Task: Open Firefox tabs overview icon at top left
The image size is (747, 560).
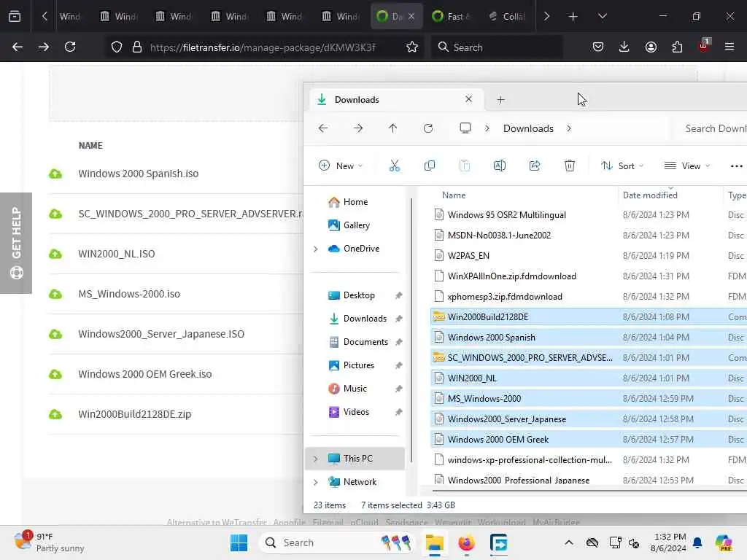Action: pyautogui.click(x=15, y=16)
